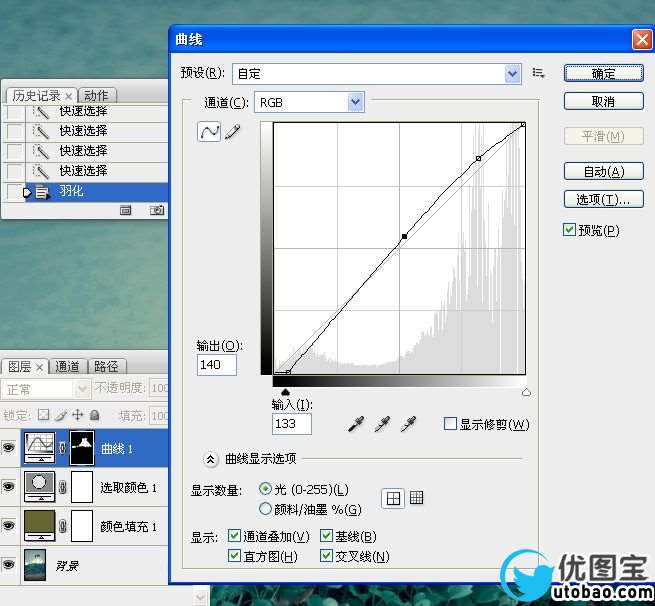Select the curve point editing tool
The width and height of the screenshot is (655, 606).
pos(209,132)
